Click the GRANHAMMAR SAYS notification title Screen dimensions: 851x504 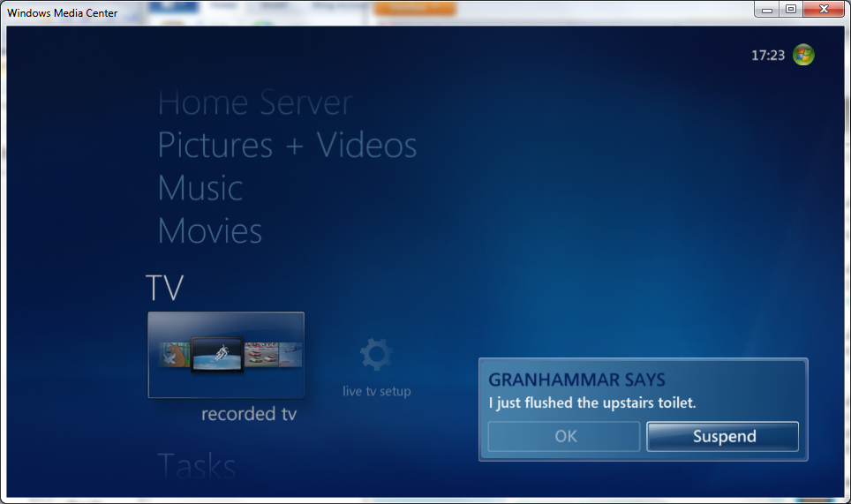576,380
